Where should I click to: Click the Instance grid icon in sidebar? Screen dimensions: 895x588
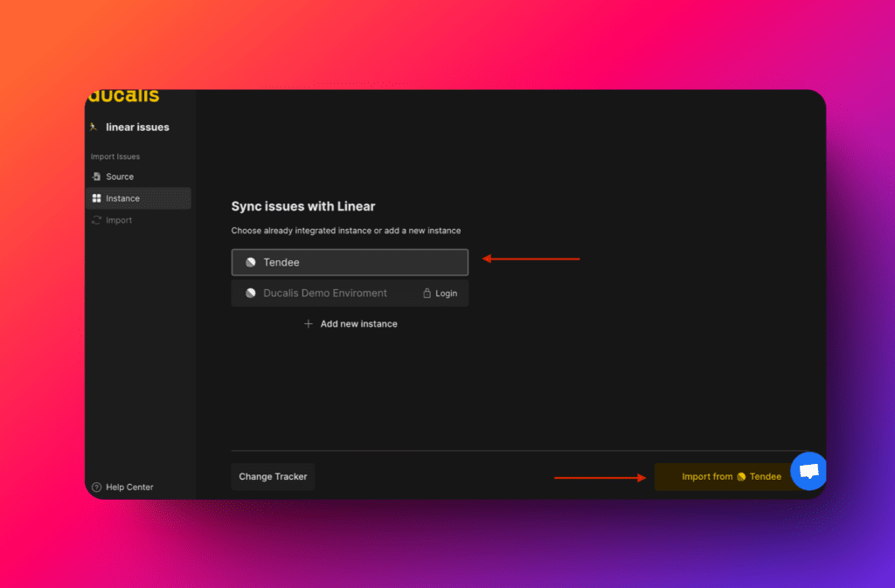(96, 198)
